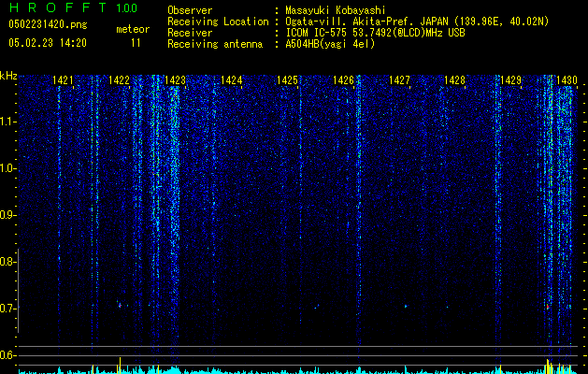Click the Receiver label
Viewport: 588px width, 374px height.
tap(190, 33)
